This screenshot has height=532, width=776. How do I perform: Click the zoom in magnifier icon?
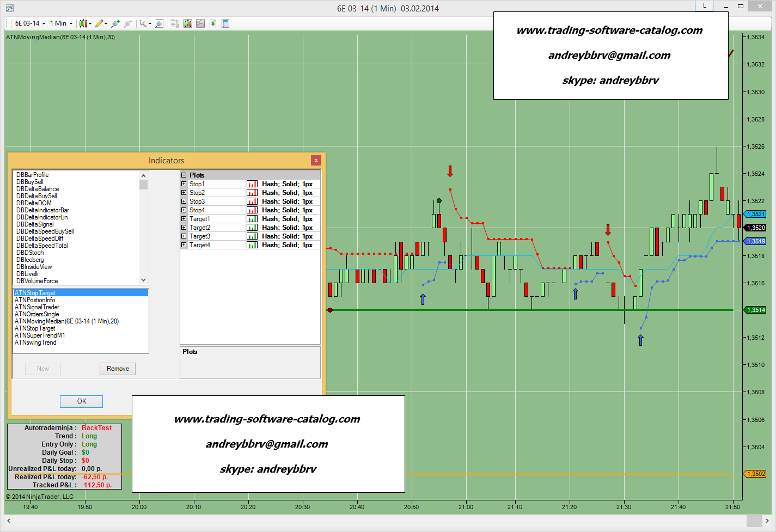pos(115,23)
